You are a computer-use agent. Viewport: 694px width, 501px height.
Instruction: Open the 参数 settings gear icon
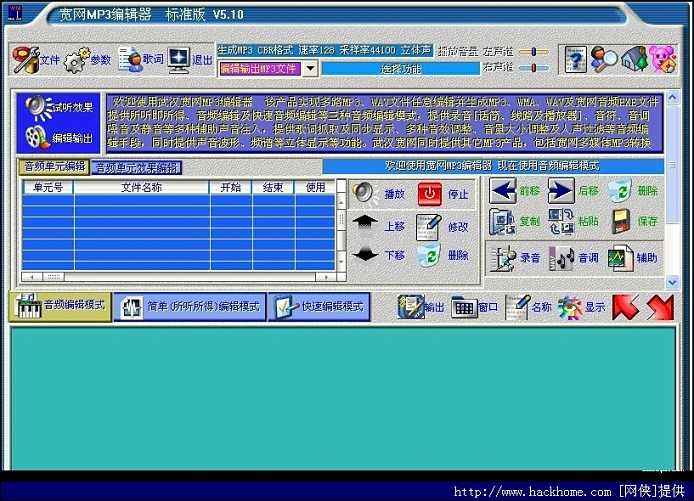[x=76, y=60]
